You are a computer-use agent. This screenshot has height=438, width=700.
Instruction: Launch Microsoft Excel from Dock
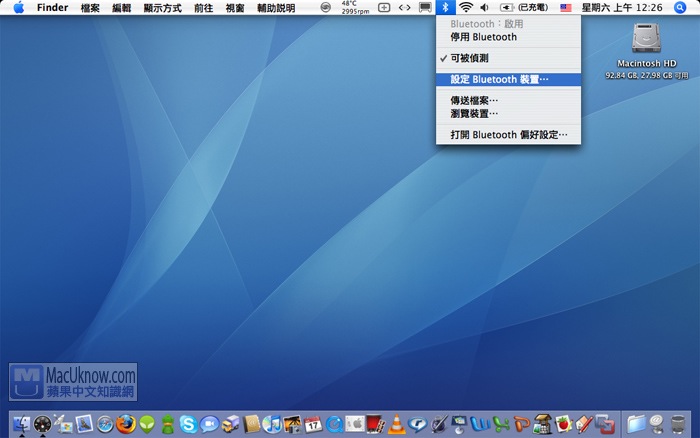[501, 424]
